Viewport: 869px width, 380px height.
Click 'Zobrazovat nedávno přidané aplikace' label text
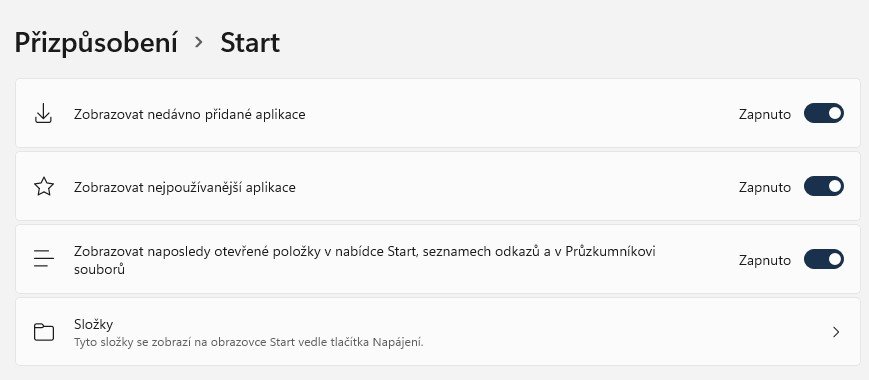point(190,115)
